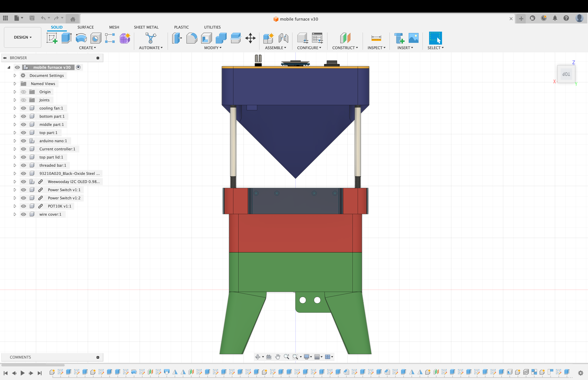Select the Configure Model tool

point(303,38)
